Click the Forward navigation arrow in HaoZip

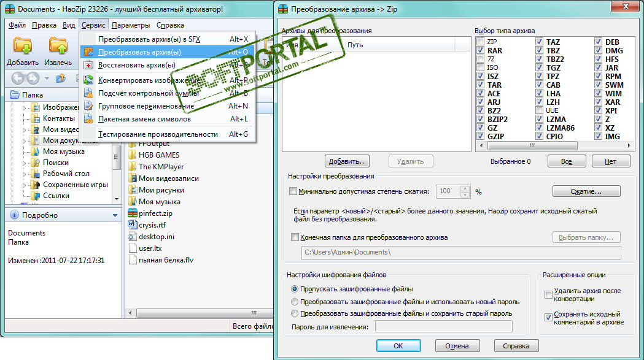[x=33, y=78]
